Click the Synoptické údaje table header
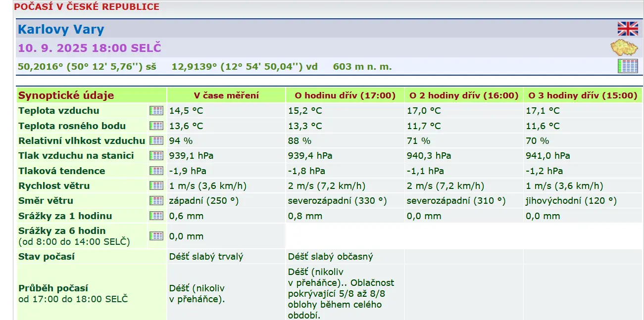 66,95
